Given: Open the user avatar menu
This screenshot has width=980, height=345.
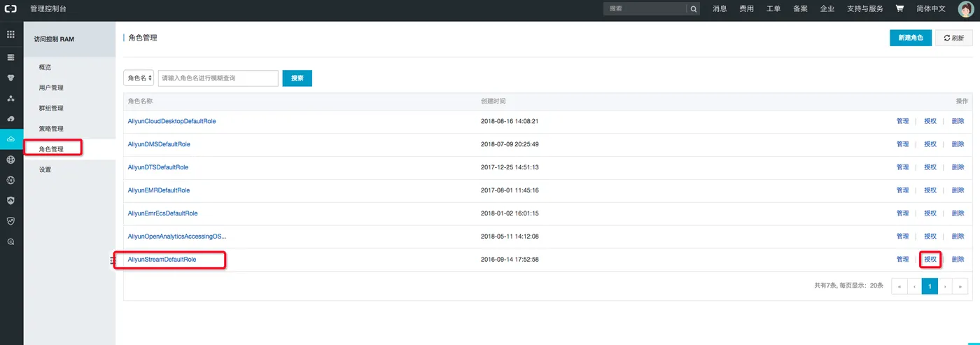Looking at the screenshot, I should (965, 9).
